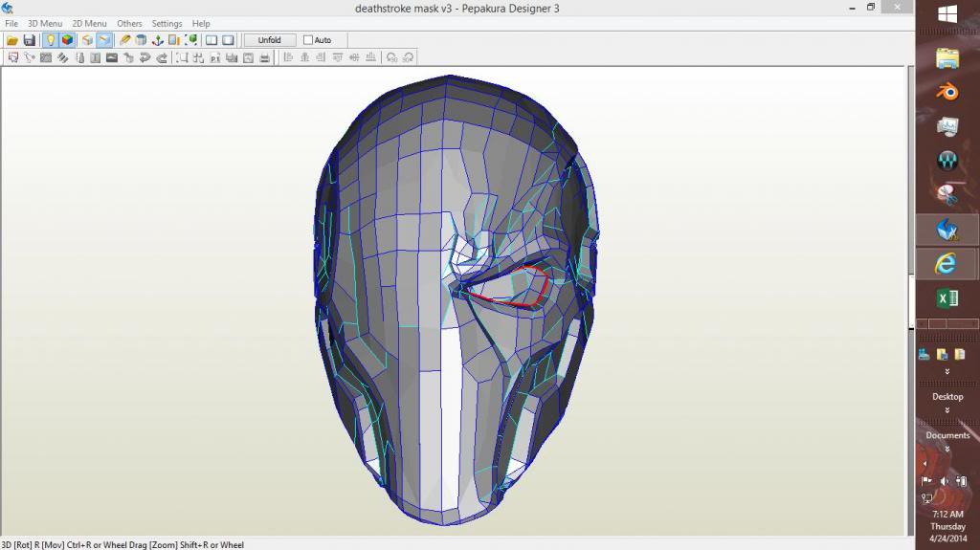Toggle the colored cube texture display
Viewport: 980px width, 550px height.
(67, 40)
